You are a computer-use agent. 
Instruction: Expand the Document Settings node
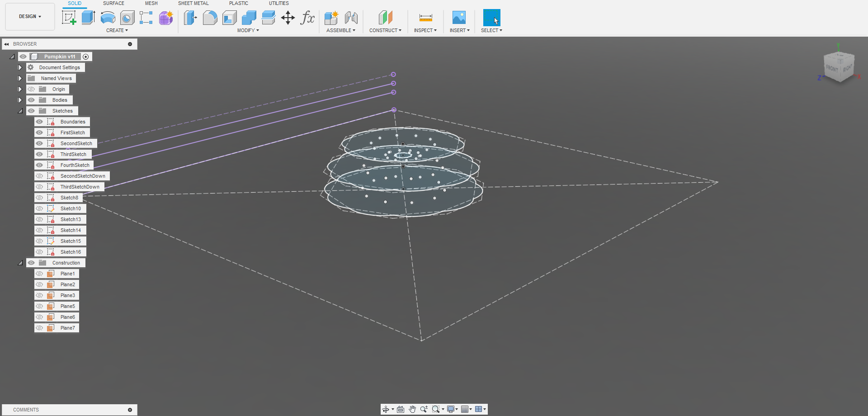pyautogui.click(x=20, y=67)
